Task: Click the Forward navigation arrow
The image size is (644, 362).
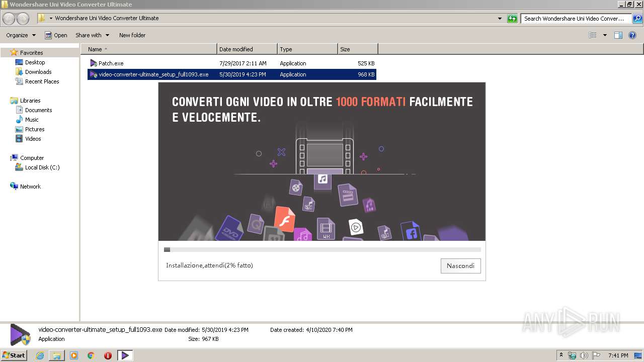Action: click(x=23, y=19)
